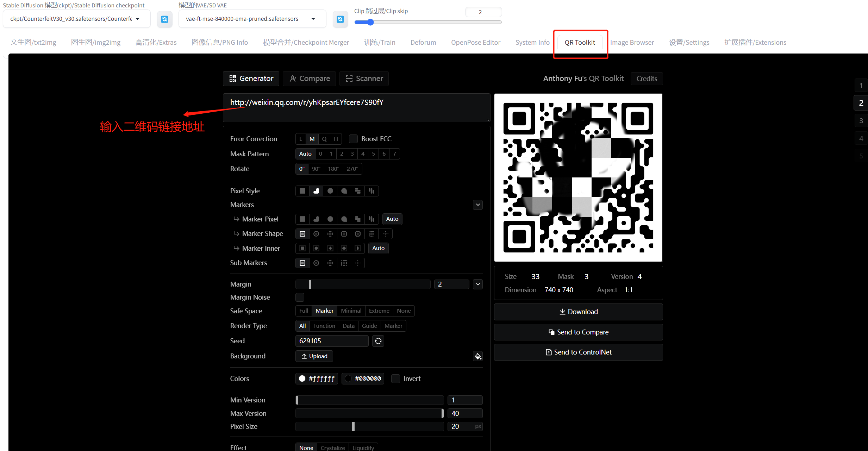Toggle the Margin Noise checkbox

pyautogui.click(x=300, y=297)
